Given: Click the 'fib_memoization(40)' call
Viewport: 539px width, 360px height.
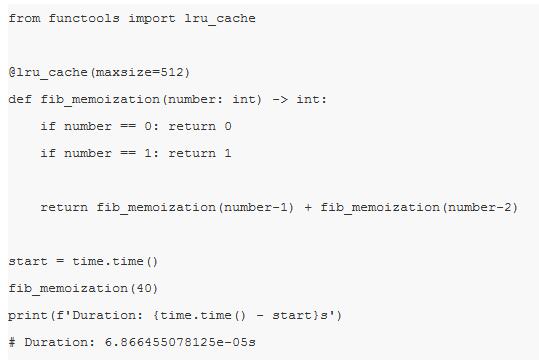Looking at the screenshot, I should click(83, 288).
